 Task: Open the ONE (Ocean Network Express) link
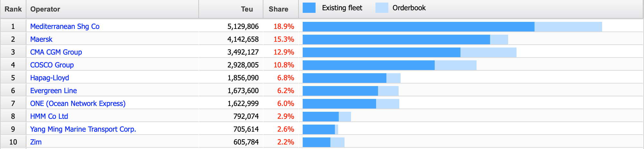78,103
